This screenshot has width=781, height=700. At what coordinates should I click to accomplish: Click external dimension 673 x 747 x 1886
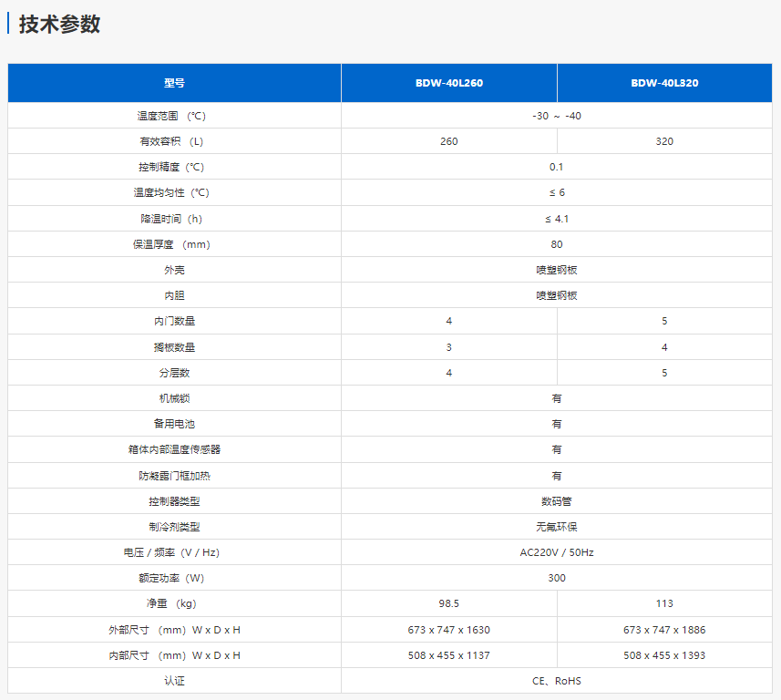(664, 630)
